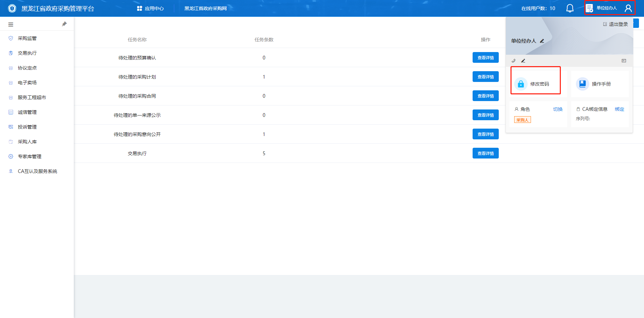Viewport: 644px width, 318px height.
Task: Click the pencil icon beside phone icon
Action: point(523,61)
